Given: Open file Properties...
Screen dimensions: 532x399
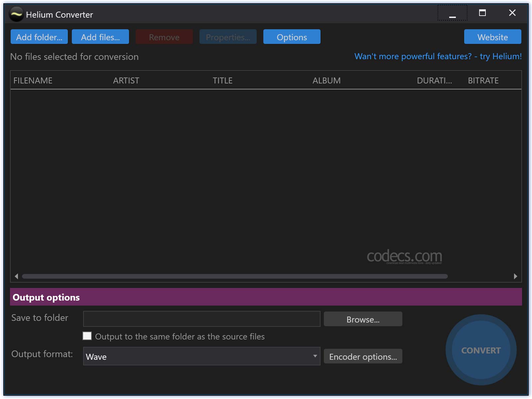Looking at the screenshot, I should click(x=228, y=37).
